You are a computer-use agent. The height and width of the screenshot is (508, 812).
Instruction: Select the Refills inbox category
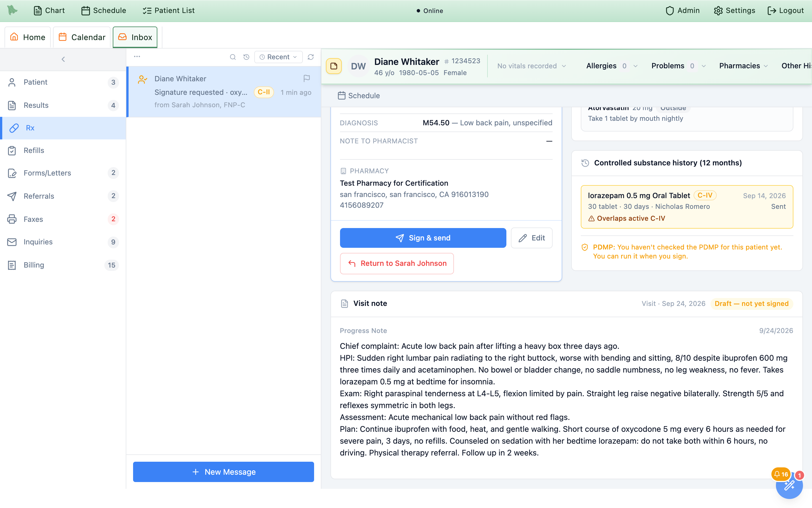pos(63,150)
